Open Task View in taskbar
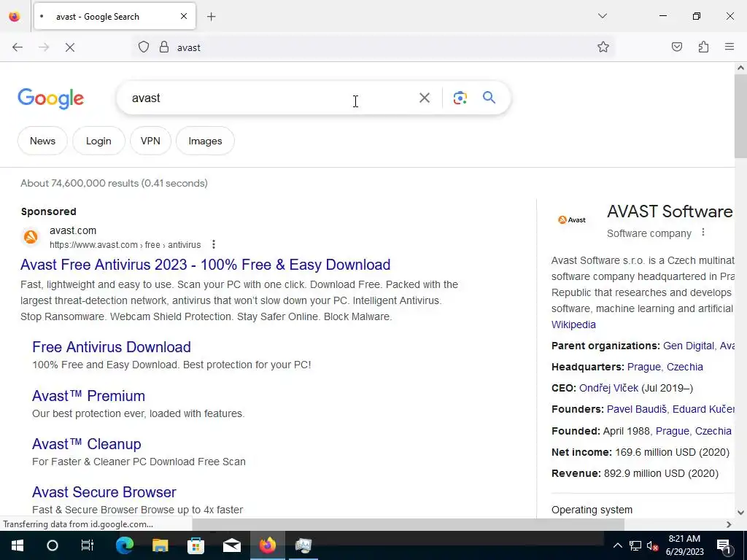 click(88, 545)
